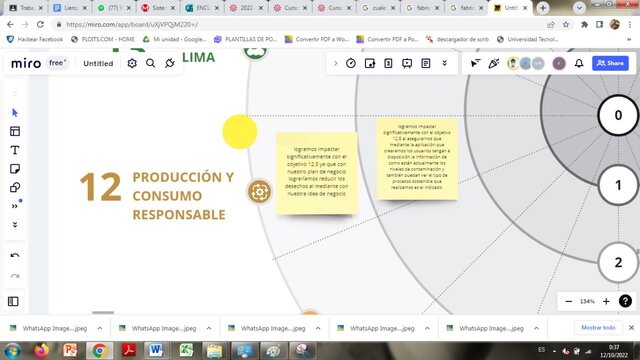The width and height of the screenshot is (640, 360).
Task: Rename the Untitled board title
Action: pyautogui.click(x=98, y=63)
